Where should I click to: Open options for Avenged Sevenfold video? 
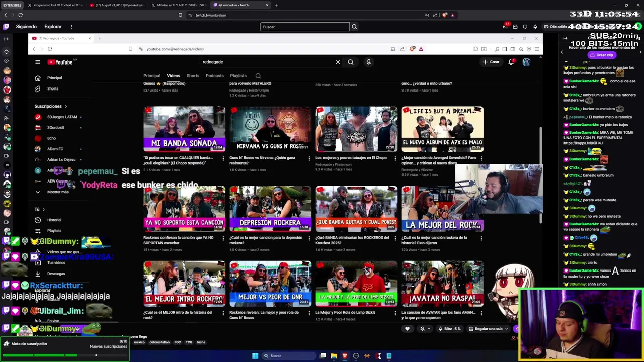pyautogui.click(x=481, y=158)
